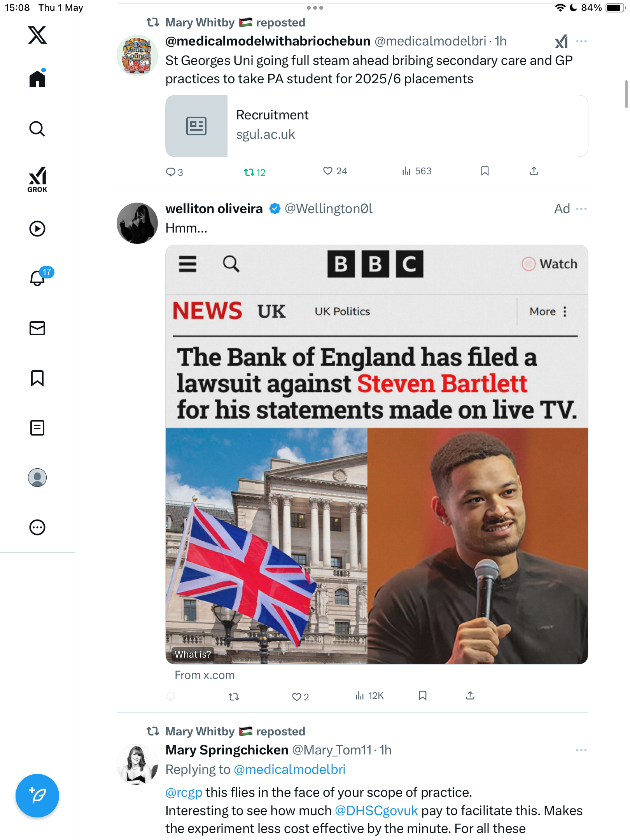Open the BBC news ad image

(x=376, y=454)
